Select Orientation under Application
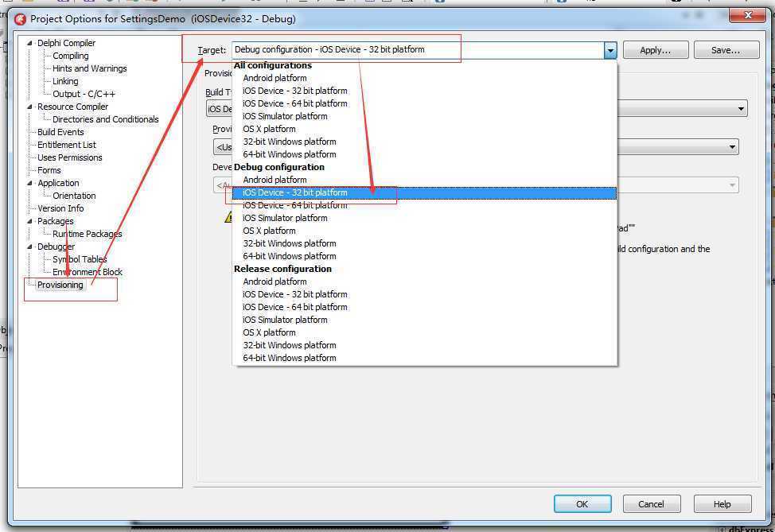 tap(74, 196)
